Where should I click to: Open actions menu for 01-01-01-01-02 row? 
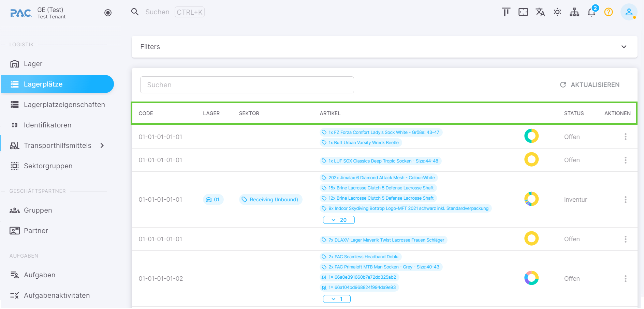click(x=626, y=279)
